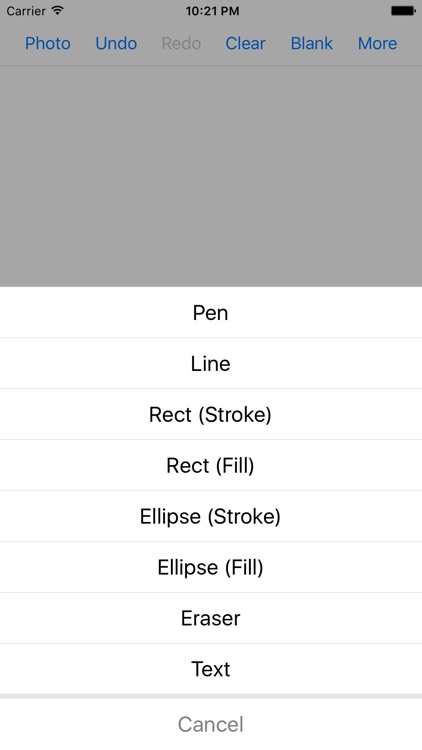Pick the Rect (Fill) option
422x750 pixels.
pyautogui.click(x=211, y=465)
